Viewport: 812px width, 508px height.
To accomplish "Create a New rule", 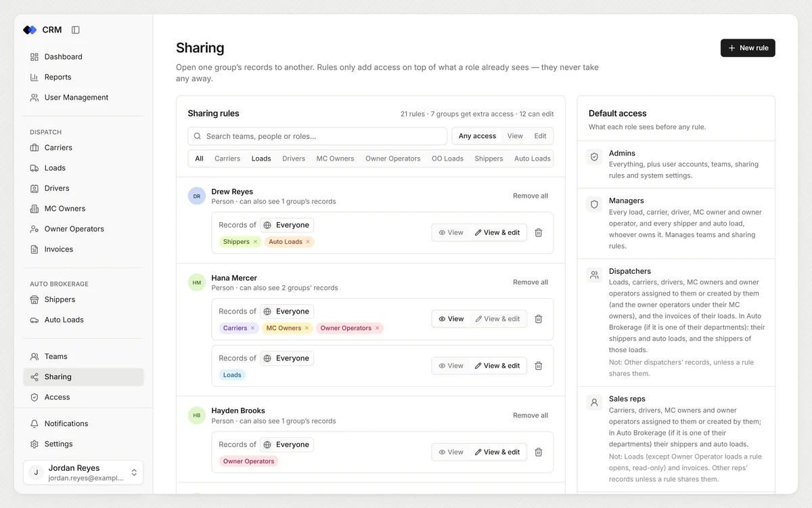I will (748, 48).
